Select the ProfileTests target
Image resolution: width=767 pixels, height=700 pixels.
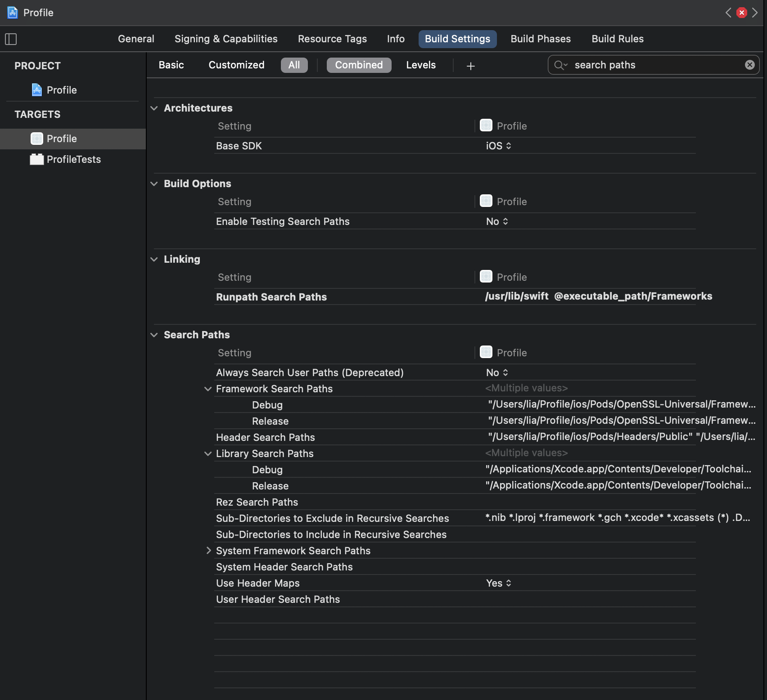click(x=65, y=159)
